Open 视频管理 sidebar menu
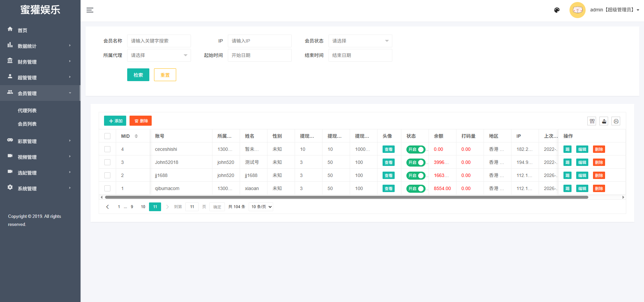644x302 pixels. point(40,157)
